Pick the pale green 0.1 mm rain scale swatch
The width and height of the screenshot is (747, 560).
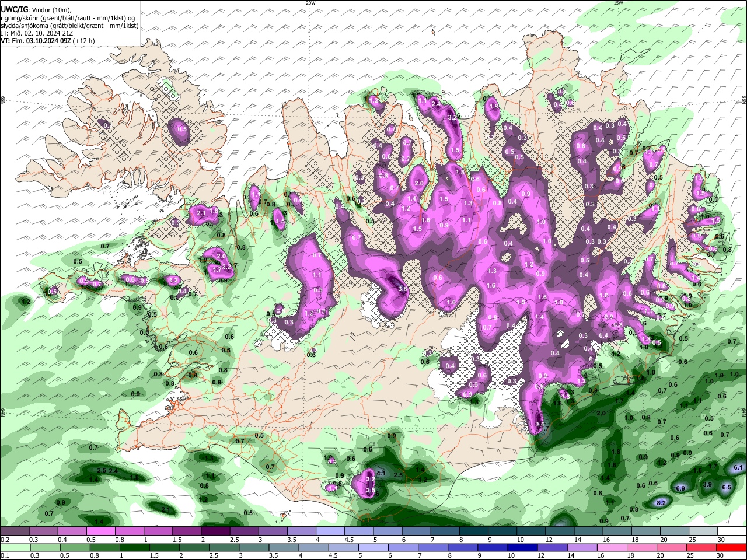tap(15, 547)
